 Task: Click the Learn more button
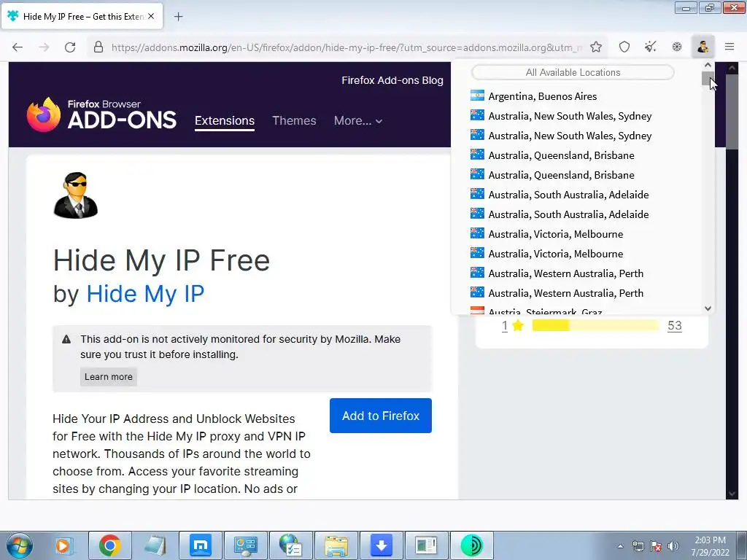109,377
